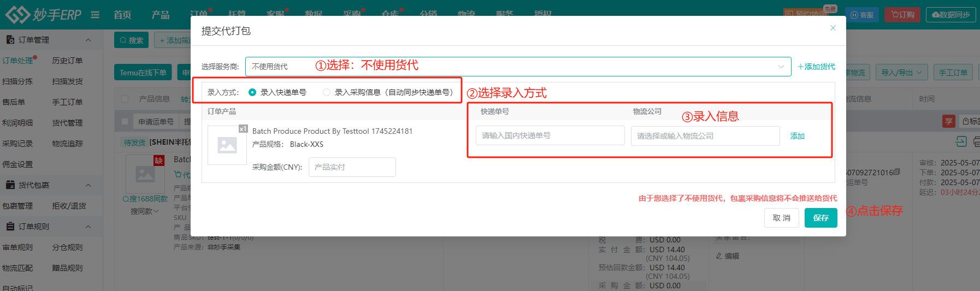Click the Temu在线下单 button
Viewport: 980px width, 291px height.
143,72
